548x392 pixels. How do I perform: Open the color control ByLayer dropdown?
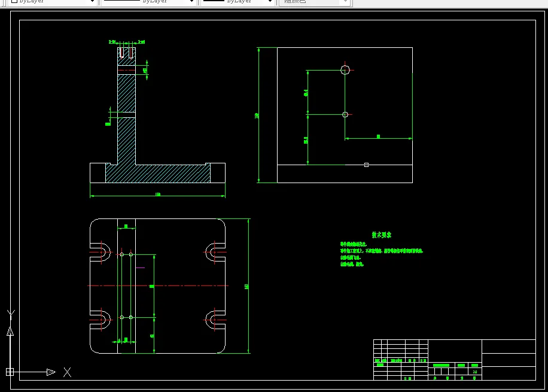53,1
